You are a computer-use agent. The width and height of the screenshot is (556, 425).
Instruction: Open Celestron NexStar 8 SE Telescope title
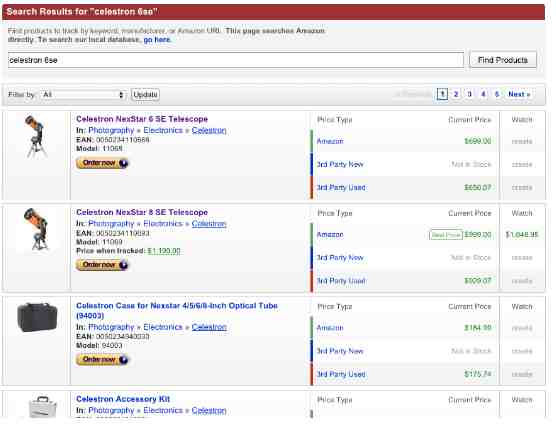tap(142, 212)
